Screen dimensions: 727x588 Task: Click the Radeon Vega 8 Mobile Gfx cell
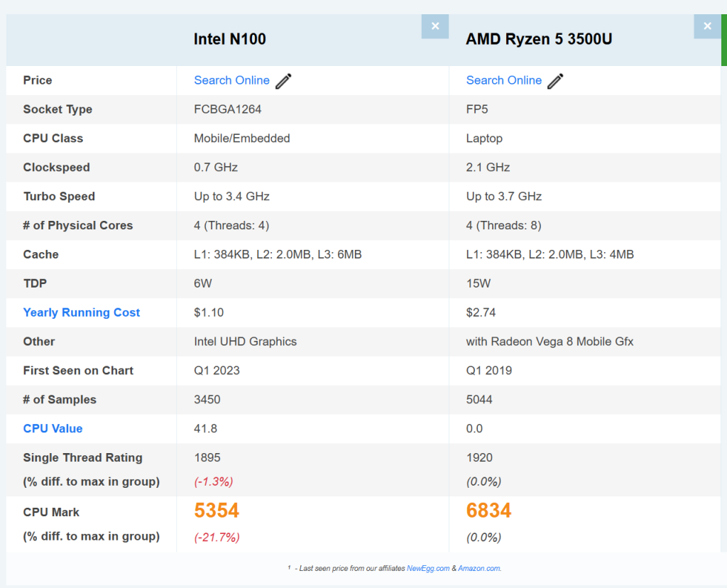point(550,342)
